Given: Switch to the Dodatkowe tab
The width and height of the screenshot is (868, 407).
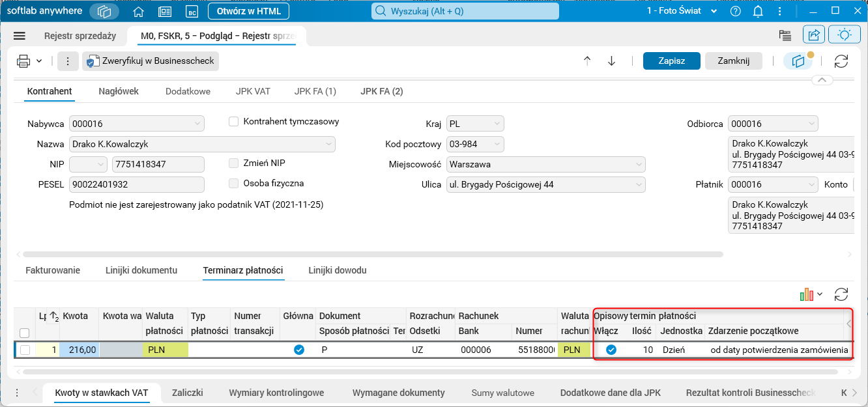Looking at the screenshot, I should click(188, 92).
